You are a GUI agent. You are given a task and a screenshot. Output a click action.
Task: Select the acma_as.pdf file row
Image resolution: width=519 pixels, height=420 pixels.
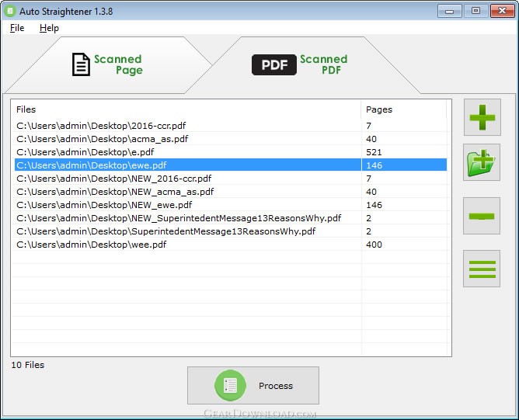[x=231, y=139]
